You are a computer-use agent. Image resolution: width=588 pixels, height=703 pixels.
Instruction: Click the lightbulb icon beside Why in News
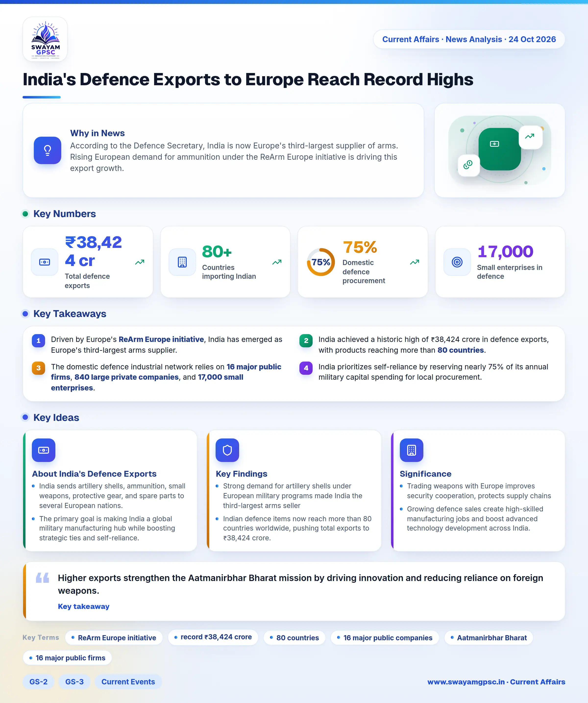(x=48, y=150)
